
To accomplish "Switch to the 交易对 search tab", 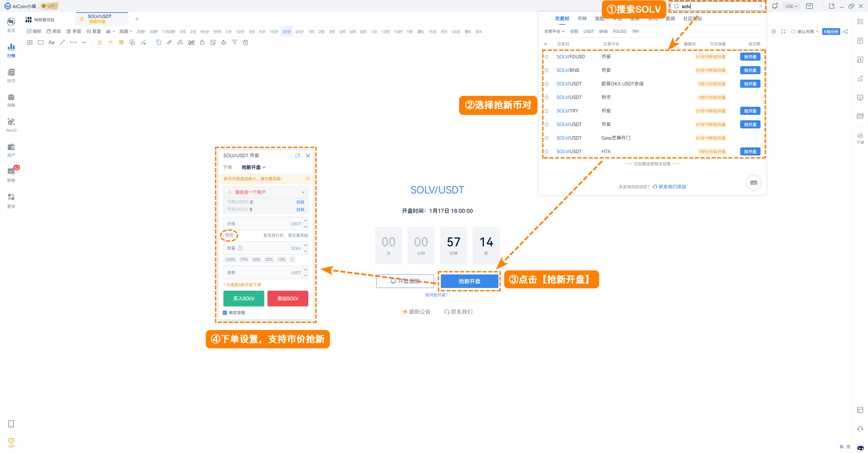I will 562,19.
